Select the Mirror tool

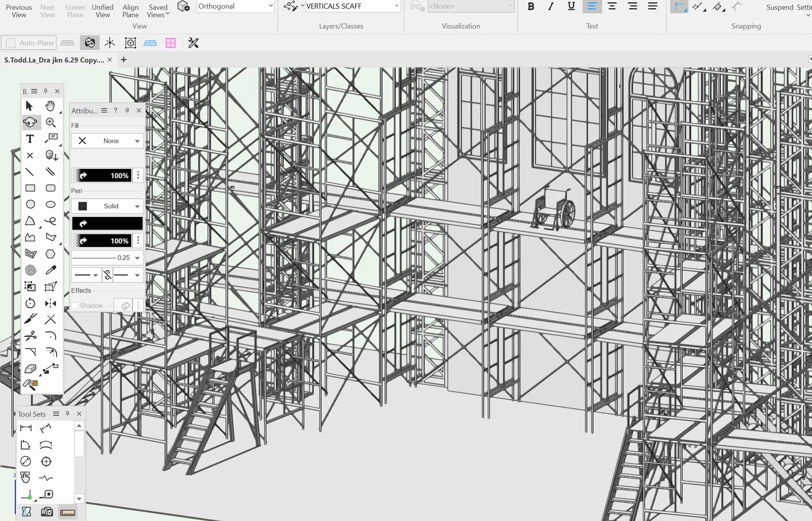coord(50,303)
